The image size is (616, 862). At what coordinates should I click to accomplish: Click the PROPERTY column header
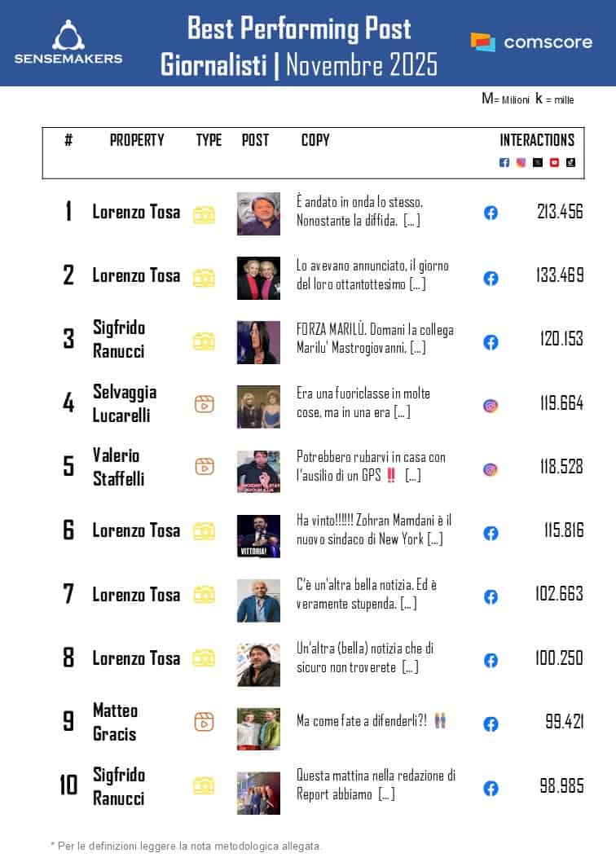(x=137, y=140)
